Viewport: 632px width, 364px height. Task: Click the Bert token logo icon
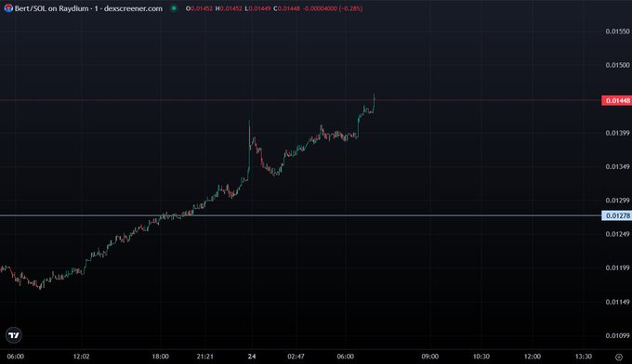(x=8, y=8)
